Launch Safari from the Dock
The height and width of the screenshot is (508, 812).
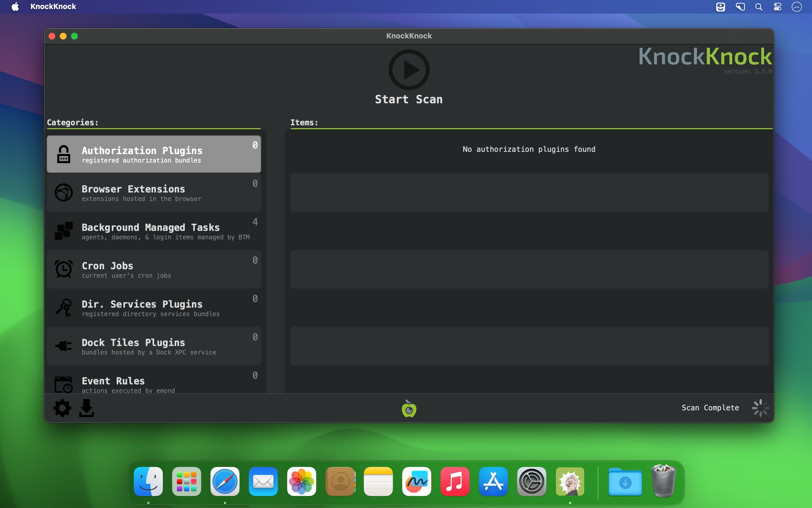coord(225,481)
